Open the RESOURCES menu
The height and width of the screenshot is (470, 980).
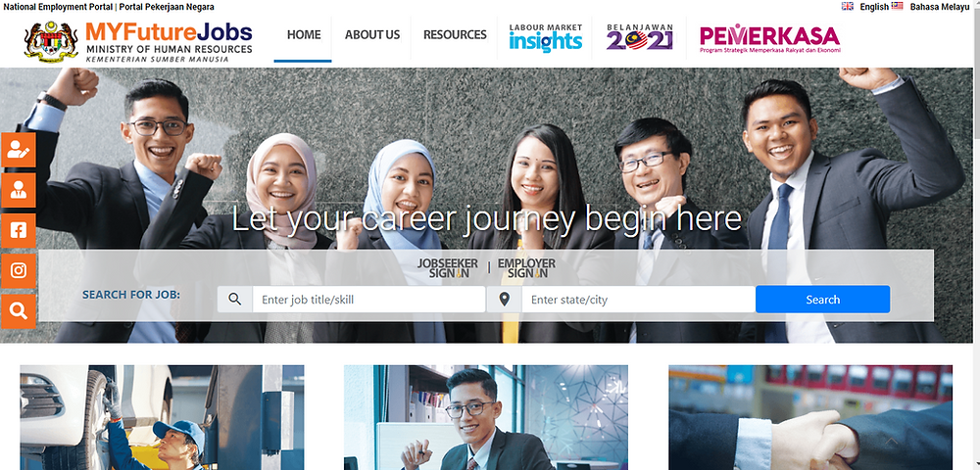coord(455,35)
